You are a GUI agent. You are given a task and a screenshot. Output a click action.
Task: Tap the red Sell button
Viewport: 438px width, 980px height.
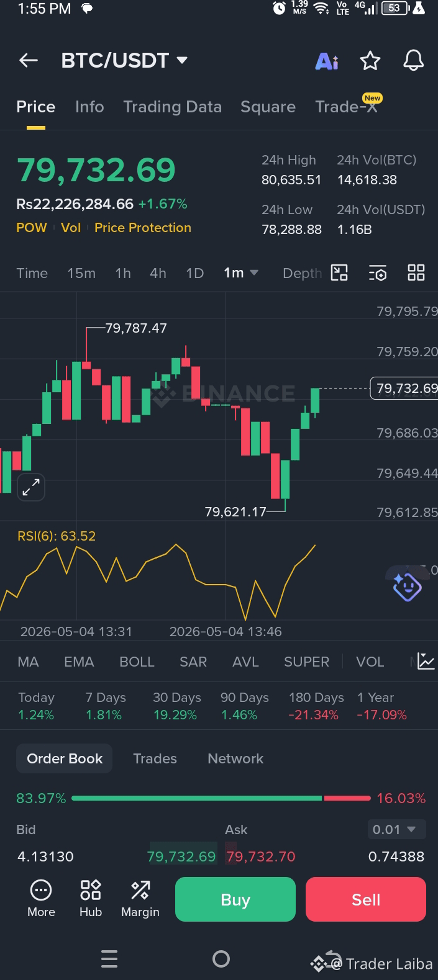coord(366,899)
